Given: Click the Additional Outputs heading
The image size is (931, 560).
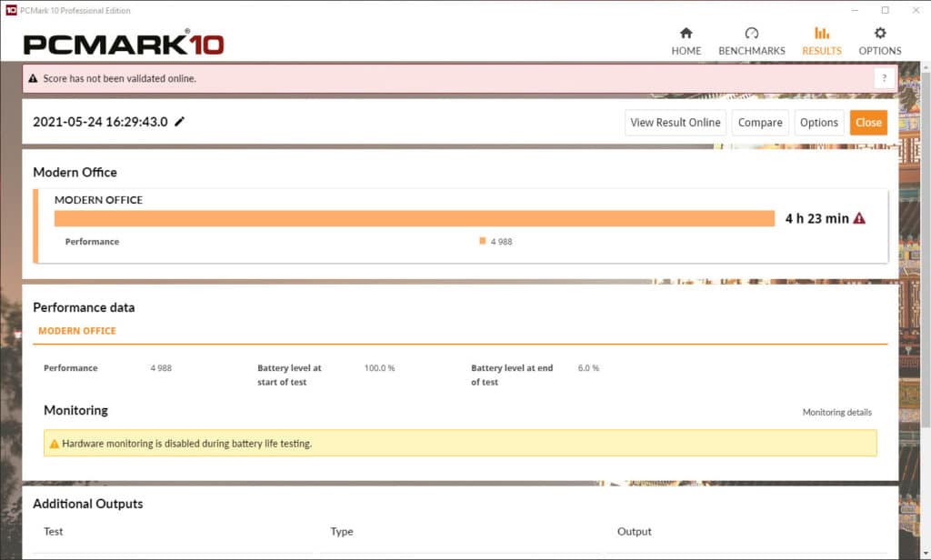Looking at the screenshot, I should click(x=88, y=504).
